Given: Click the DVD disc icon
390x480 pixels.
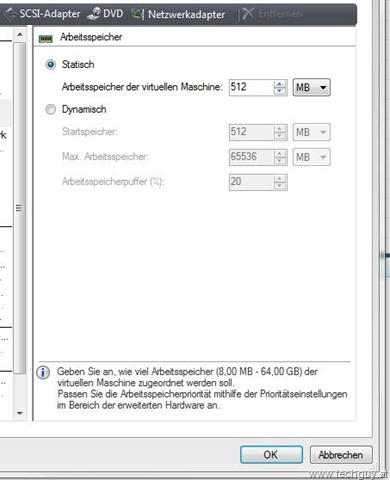Looking at the screenshot, I should (94, 14).
